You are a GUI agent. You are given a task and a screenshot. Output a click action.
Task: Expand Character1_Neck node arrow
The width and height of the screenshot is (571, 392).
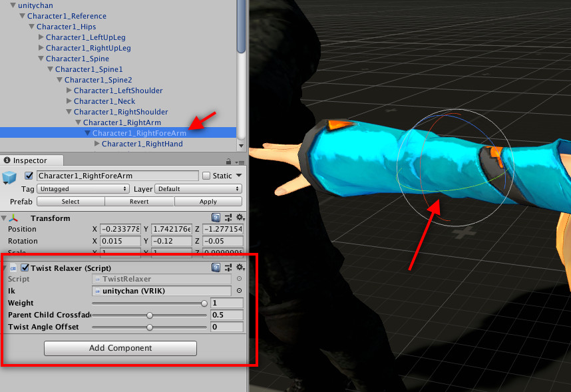(x=69, y=101)
